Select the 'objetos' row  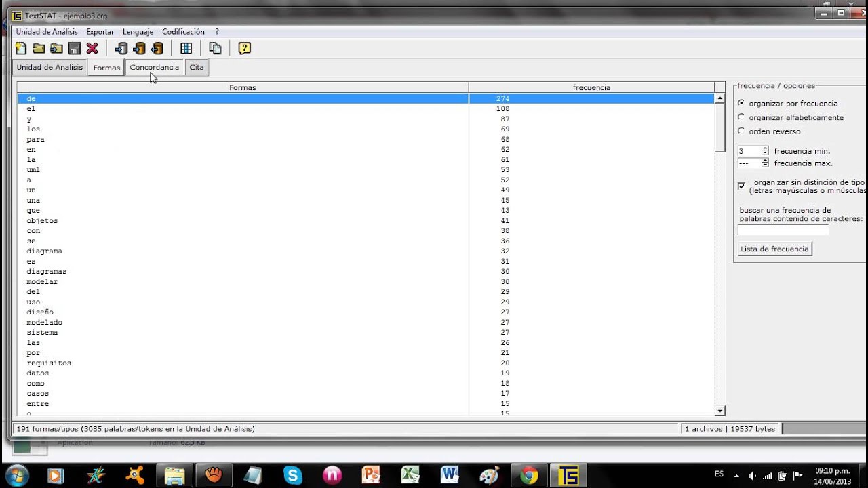(366, 220)
